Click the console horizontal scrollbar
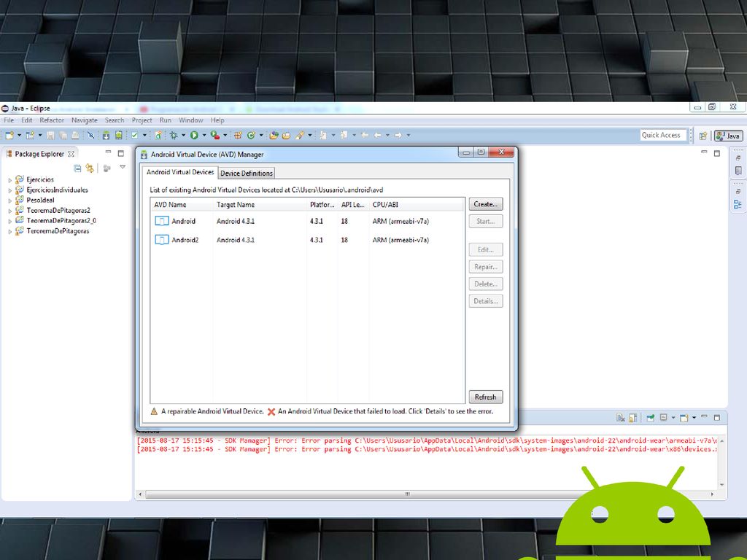Screen dimensions: 747x560 [x=427, y=494]
